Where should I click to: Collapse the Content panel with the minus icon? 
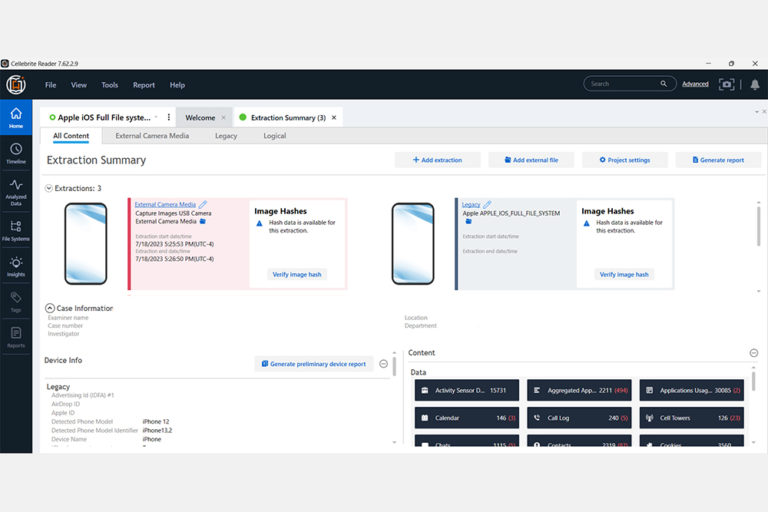(753, 353)
